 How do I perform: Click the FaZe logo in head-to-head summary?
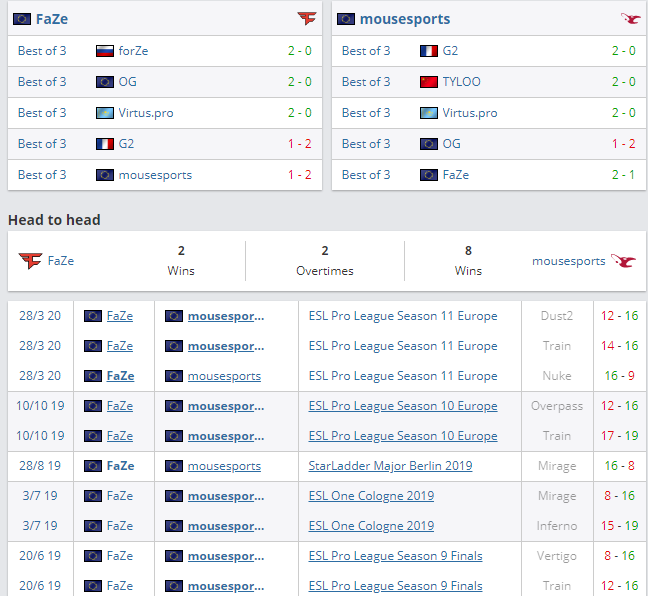click(x=30, y=261)
